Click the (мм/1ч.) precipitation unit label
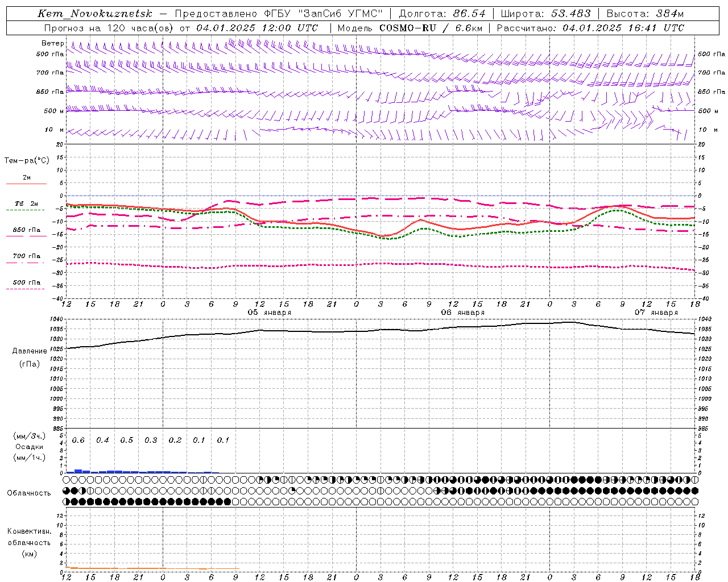Image resolution: width=728 pixels, height=582 pixels. pos(29,458)
